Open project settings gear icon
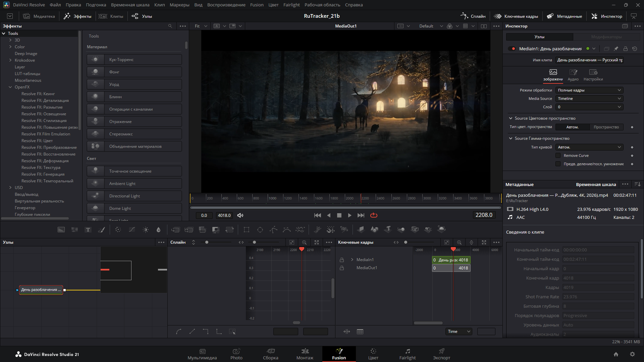Screen dimensions: 644x362 point(632,354)
